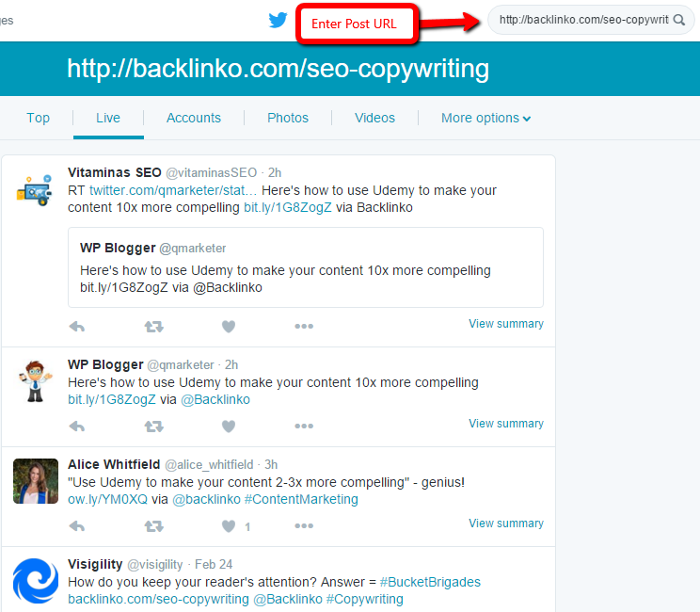Retweet the WP Blogger tweet
The height and width of the screenshot is (612, 700).
[153, 427]
